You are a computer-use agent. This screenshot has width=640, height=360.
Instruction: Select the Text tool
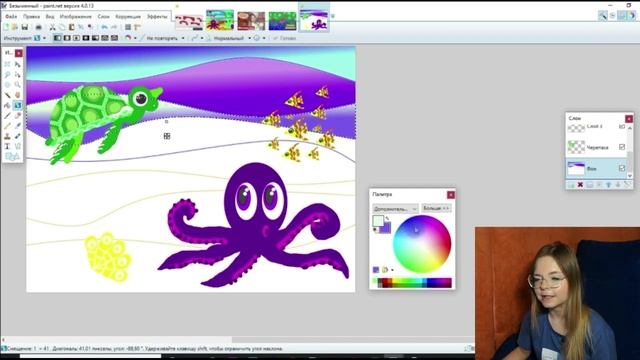point(7,146)
